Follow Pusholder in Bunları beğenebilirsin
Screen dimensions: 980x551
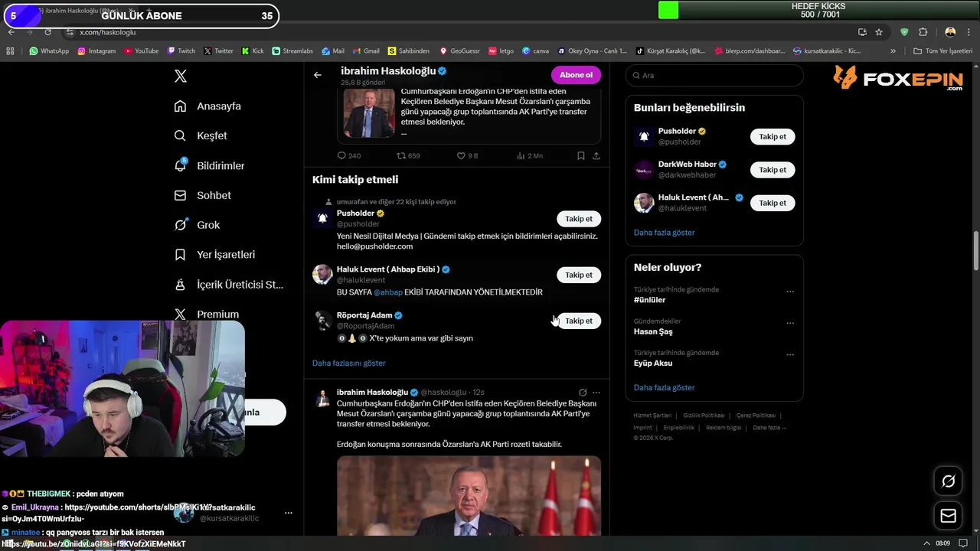(773, 137)
